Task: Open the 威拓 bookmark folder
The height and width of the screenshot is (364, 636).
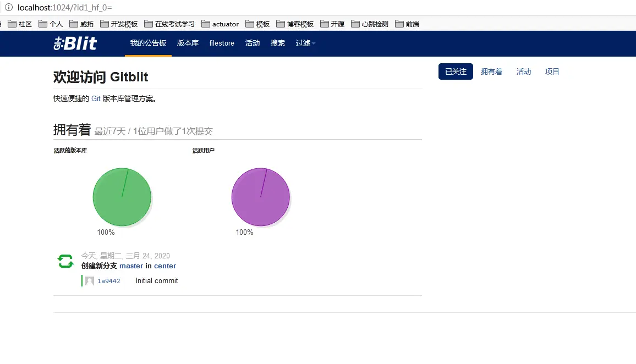Action: tap(81, 24)
